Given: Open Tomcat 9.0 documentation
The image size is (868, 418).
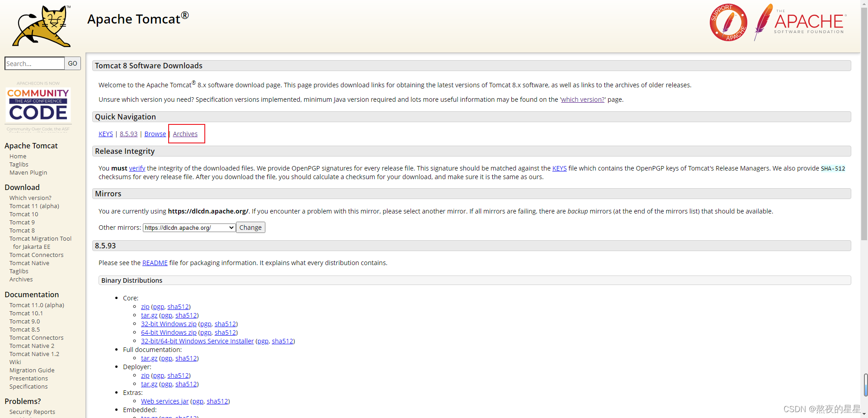Looking at the screenshot, I should [25, 322].
